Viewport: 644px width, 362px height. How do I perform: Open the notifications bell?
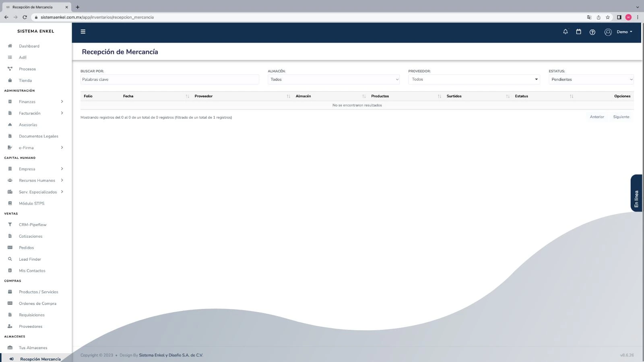565,32
